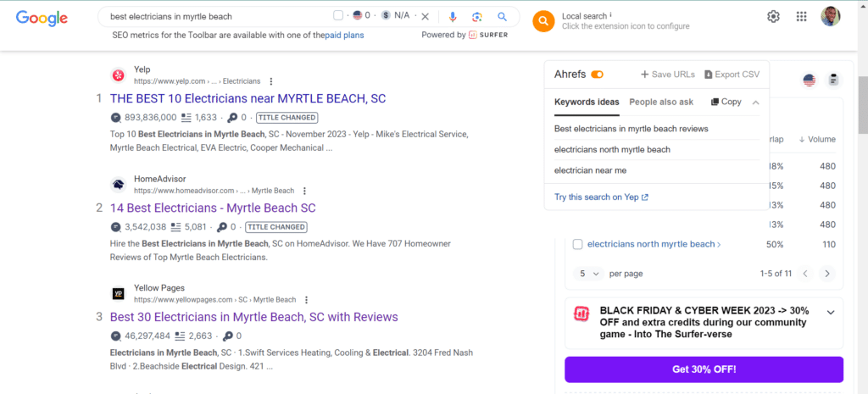Open the 5 per page dropdown
This screenshot has width=868, height=394.
[x=589, y=274]
